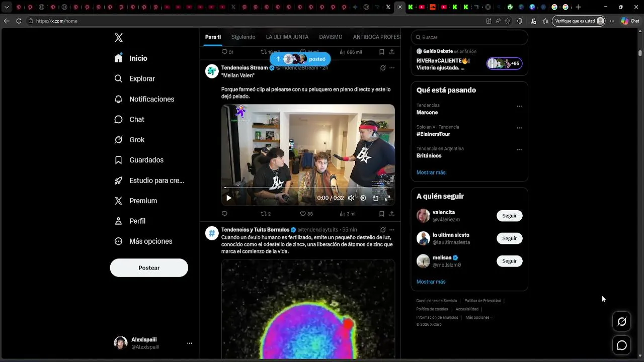Viewport: 644px width, 362px height.
Task: Unmute the video volume
Action: (x=351, y=198)
